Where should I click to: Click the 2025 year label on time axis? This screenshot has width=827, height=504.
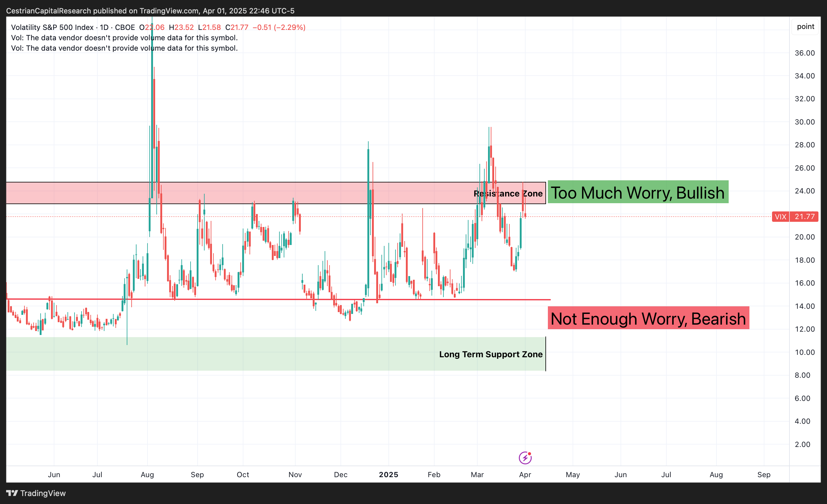pos(388,474)
